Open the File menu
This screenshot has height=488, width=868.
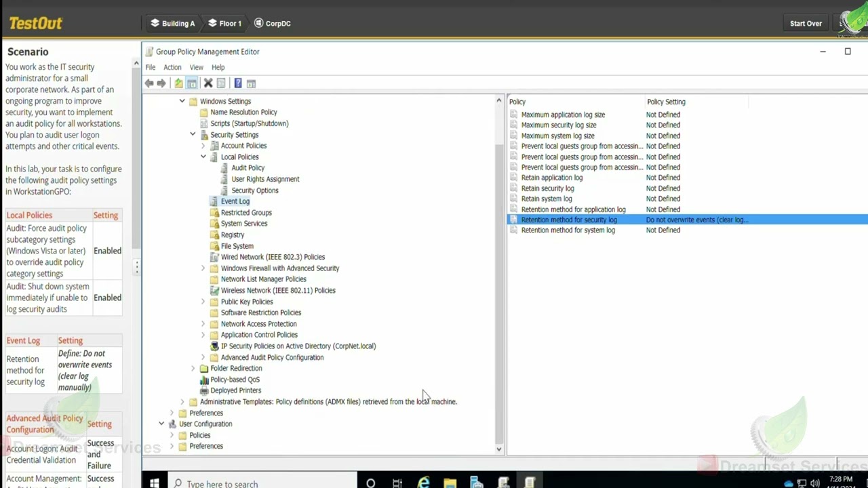pos(151,67)
